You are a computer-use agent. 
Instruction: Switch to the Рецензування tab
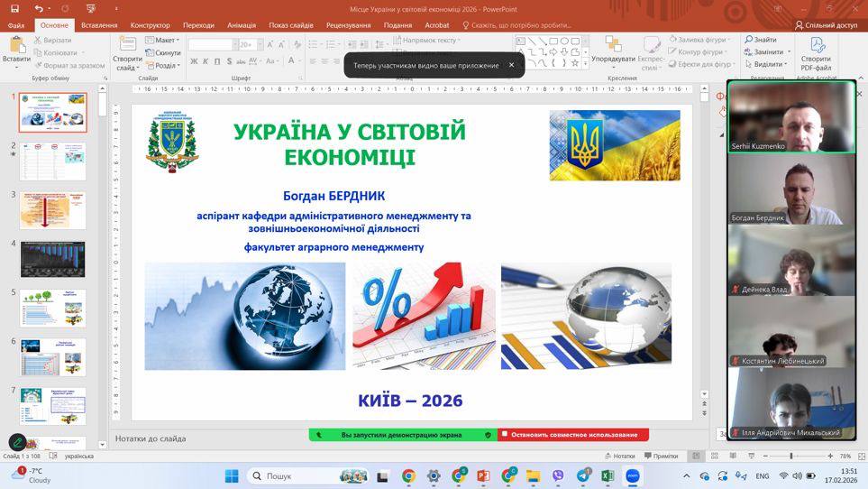[x=348, y=25]
